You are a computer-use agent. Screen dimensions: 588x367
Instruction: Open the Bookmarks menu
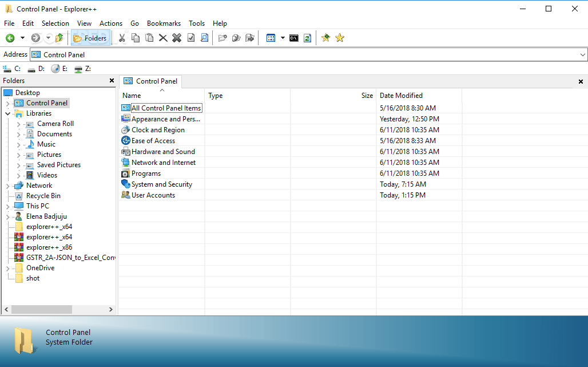(164, 23)
